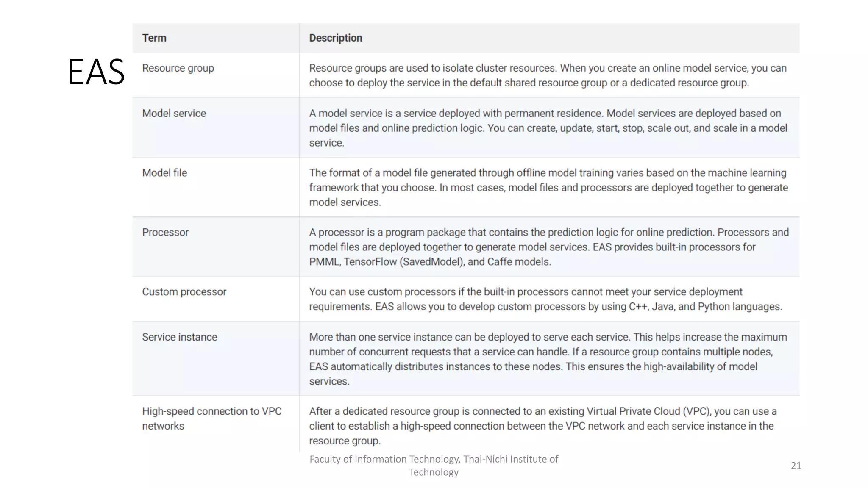
Task: Select the Custom processor term cell
Action: (184, 292)
